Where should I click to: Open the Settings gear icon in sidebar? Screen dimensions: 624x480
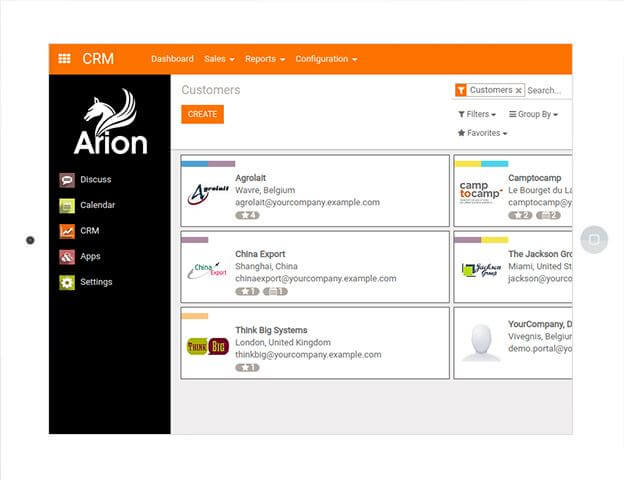pos(67,283)
